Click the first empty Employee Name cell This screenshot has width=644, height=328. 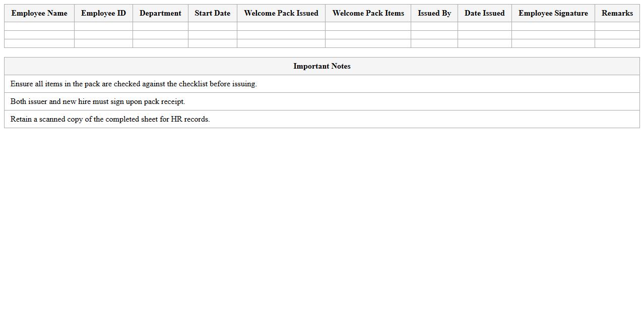(x=39, y=26)
